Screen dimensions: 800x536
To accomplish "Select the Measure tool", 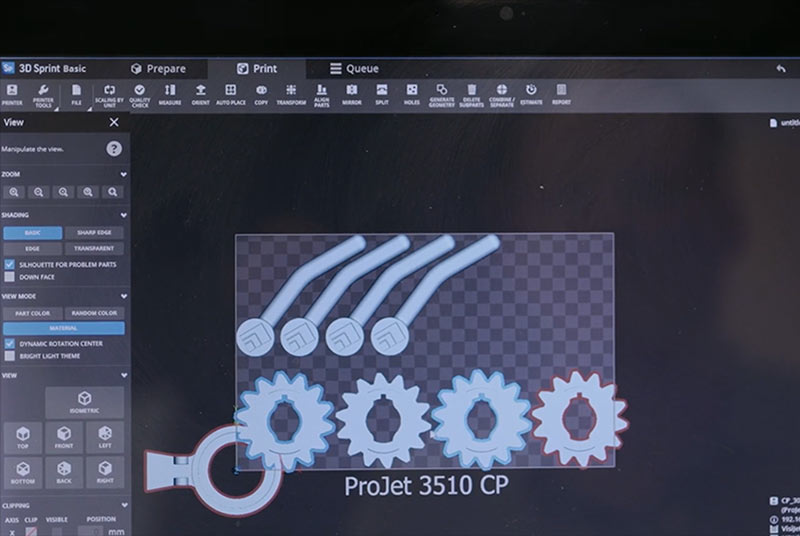I will [x=170, y=95].
